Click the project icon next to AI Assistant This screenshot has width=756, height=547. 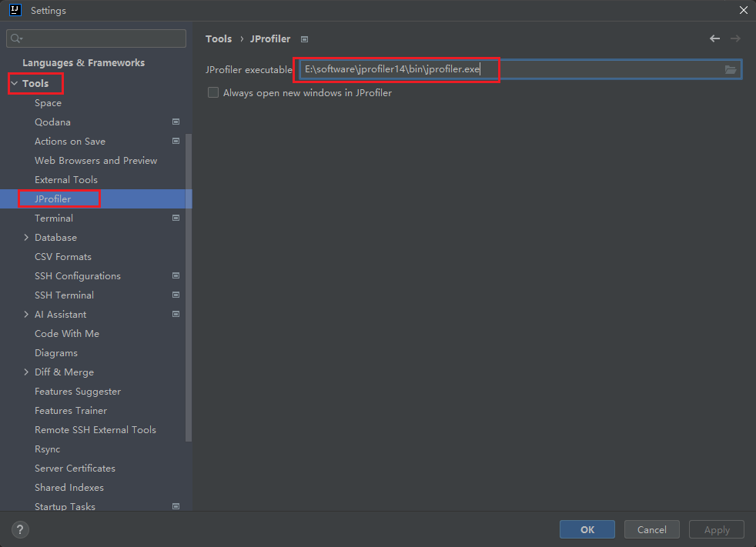(x=176, y=314)
